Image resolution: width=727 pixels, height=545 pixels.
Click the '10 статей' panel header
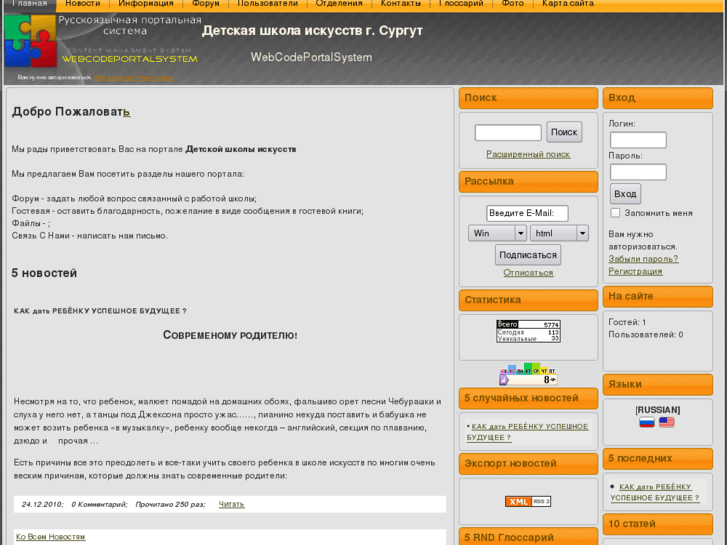point(657,524)
